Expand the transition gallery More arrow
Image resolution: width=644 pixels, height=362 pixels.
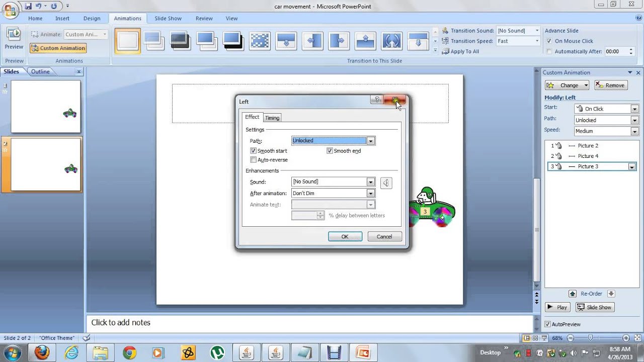click(435, 50)
